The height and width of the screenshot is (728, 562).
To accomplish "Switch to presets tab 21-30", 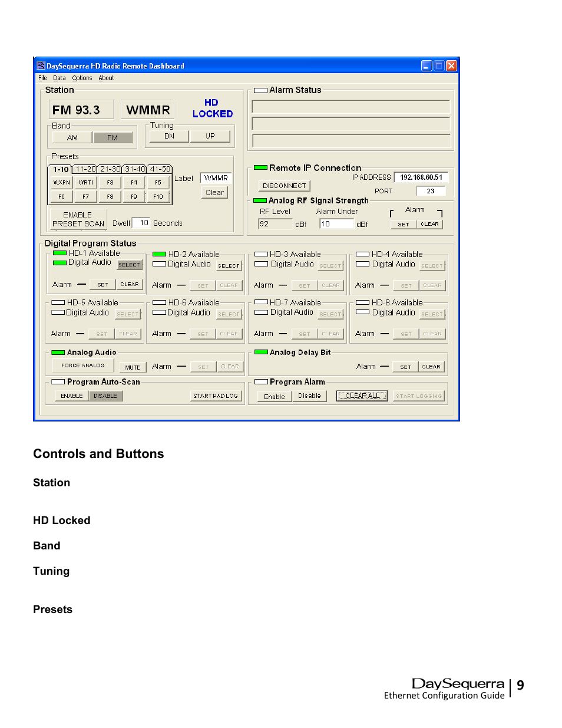I will pos(110,169).
